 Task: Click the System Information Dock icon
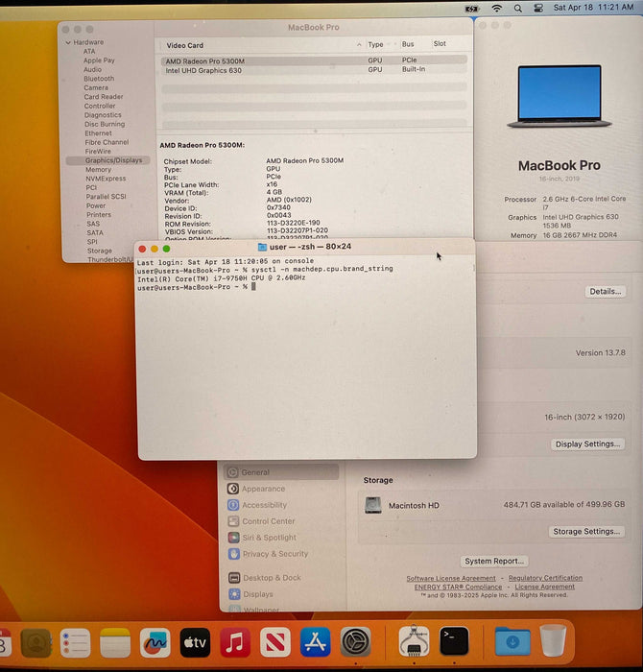(414, 641)
